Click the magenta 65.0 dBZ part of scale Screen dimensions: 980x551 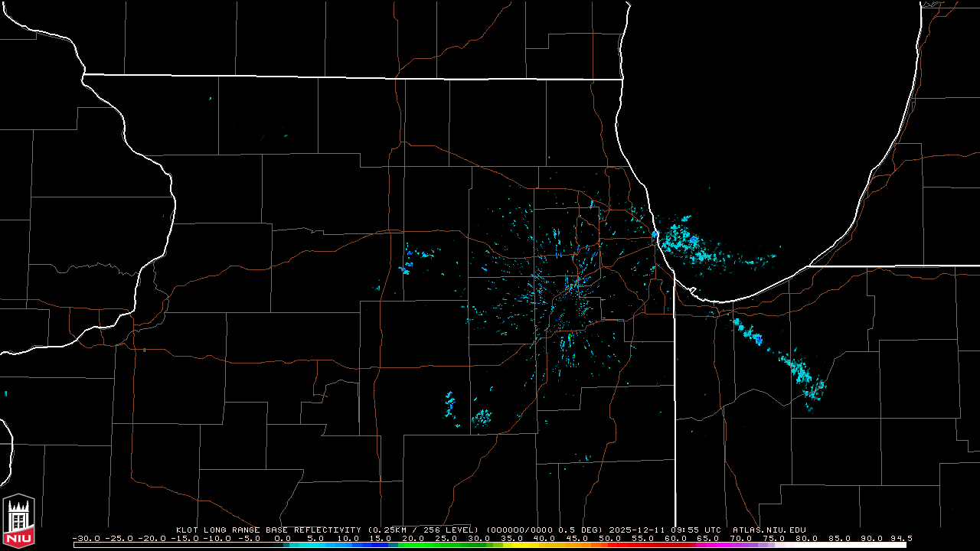pyautogui.click(x=707, y=544)
